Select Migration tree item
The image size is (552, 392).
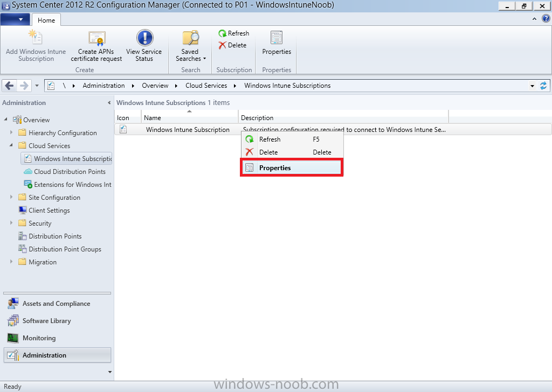[42, 262]
